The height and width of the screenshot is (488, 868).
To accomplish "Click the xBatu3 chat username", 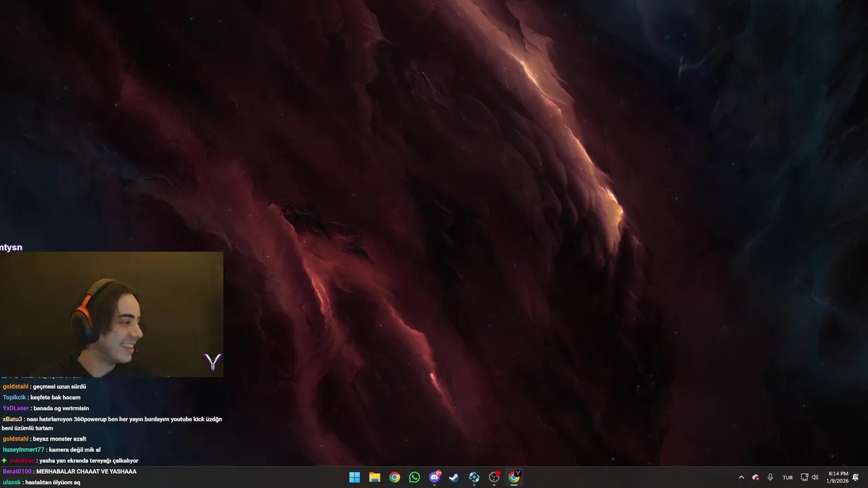I will pos(13,419).
